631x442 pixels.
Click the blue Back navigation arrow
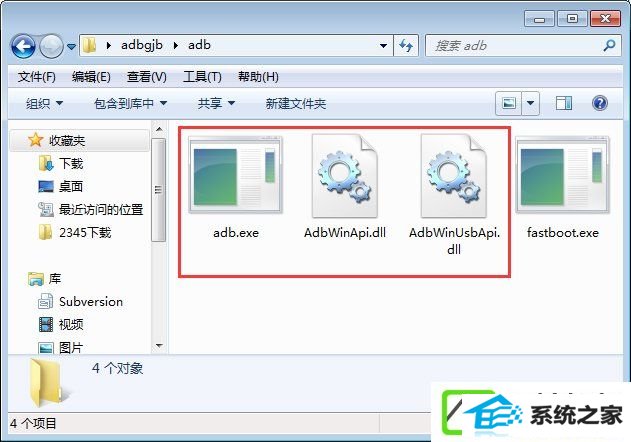click(23, 46)
